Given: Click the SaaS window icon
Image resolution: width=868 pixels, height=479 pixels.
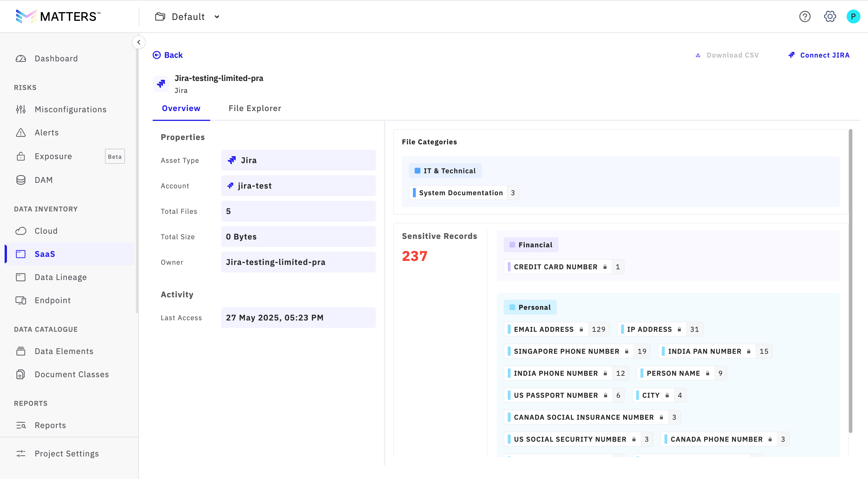Looking at the screenshot, I should (21, 254).
